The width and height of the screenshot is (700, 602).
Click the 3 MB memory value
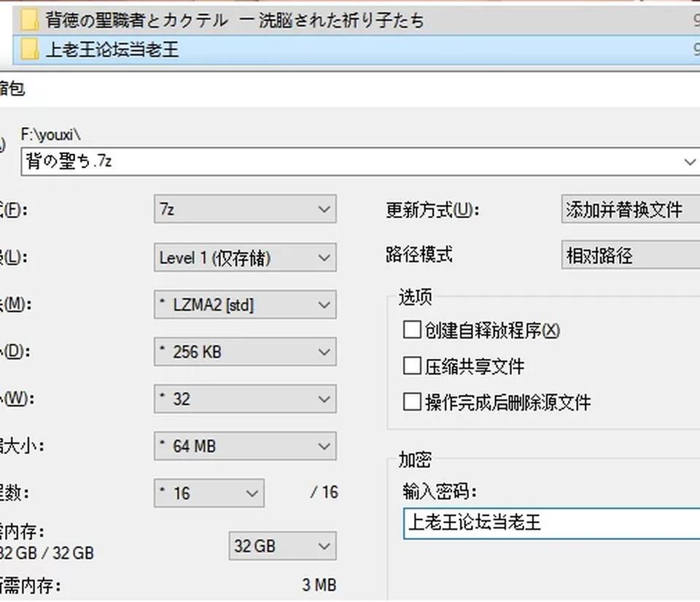[319, 584]
